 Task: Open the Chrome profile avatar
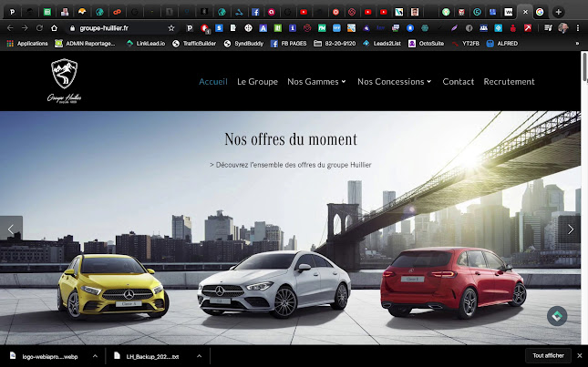coord(562,28)
